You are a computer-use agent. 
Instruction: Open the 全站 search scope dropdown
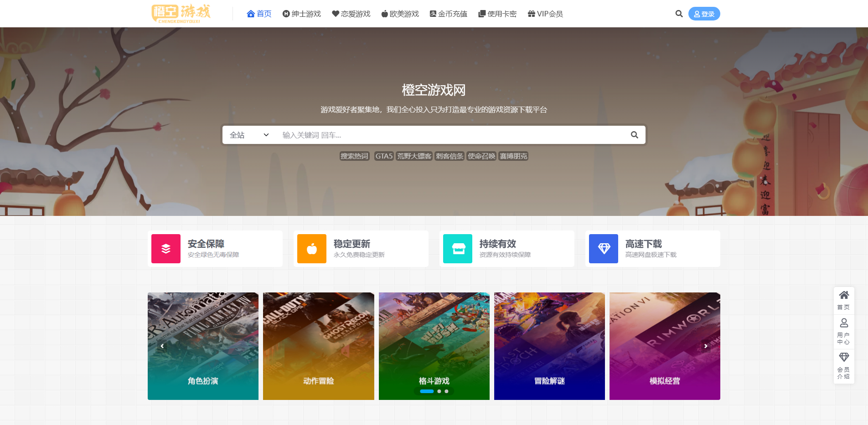coord(249,134)
